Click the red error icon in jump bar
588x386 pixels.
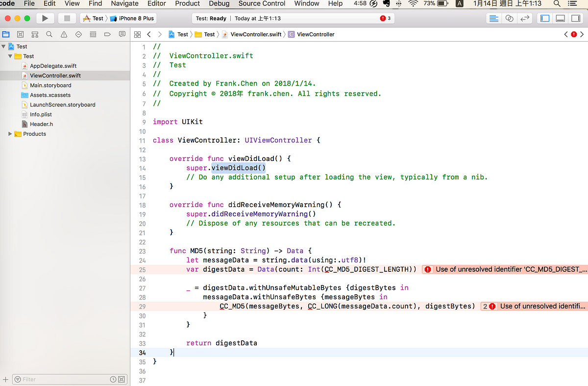click(574, 34)
